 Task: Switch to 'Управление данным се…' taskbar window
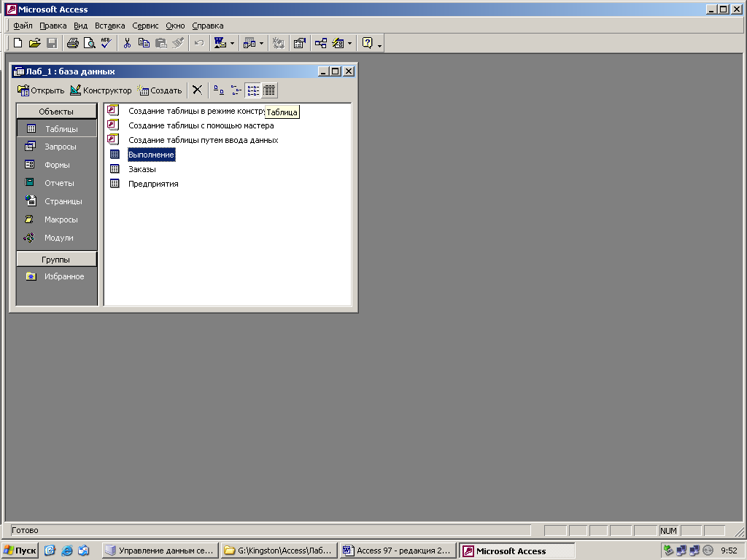click(x=160, y=551)
